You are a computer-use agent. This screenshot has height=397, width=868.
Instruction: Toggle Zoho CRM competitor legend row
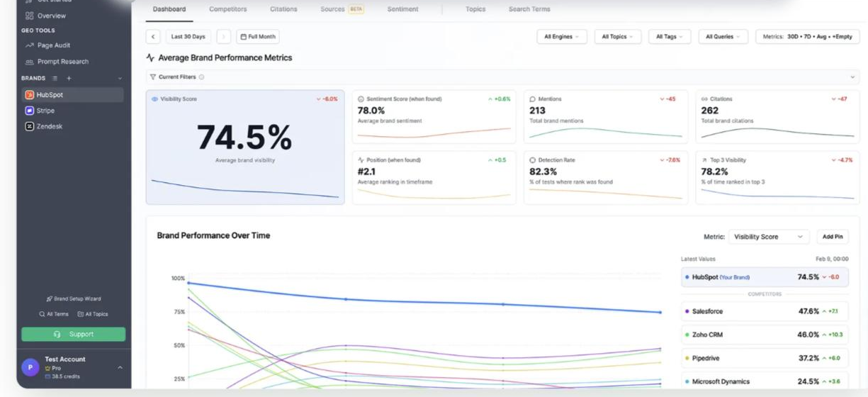pyautogui.click(x=765, y=335)
